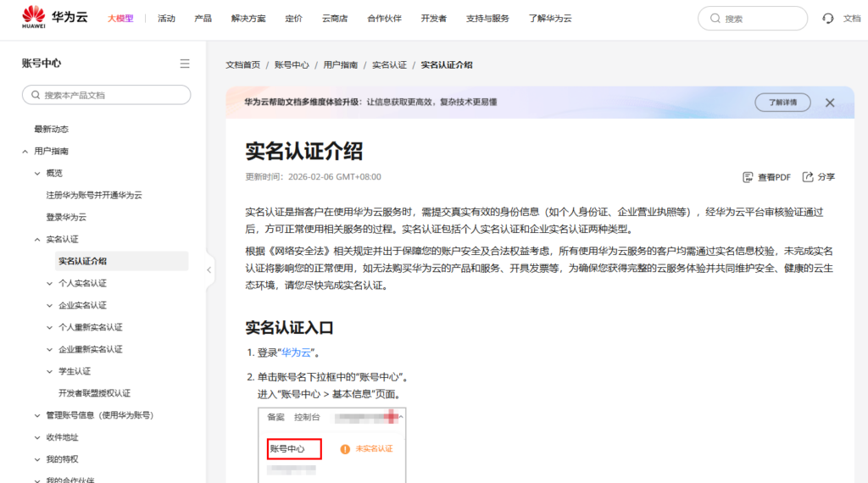Click the 账号中心 sidebar title
This screenshot has width=868, height=483.
pos(42,63)
